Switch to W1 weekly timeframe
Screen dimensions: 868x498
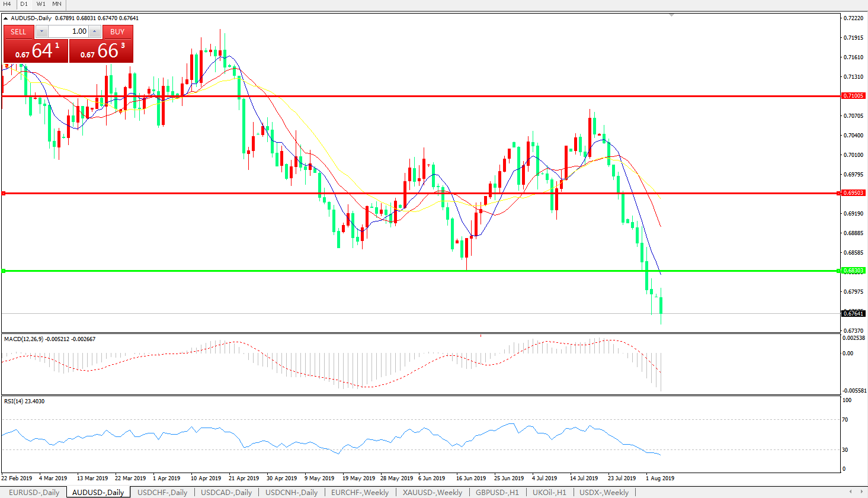[x=41, y=4]
